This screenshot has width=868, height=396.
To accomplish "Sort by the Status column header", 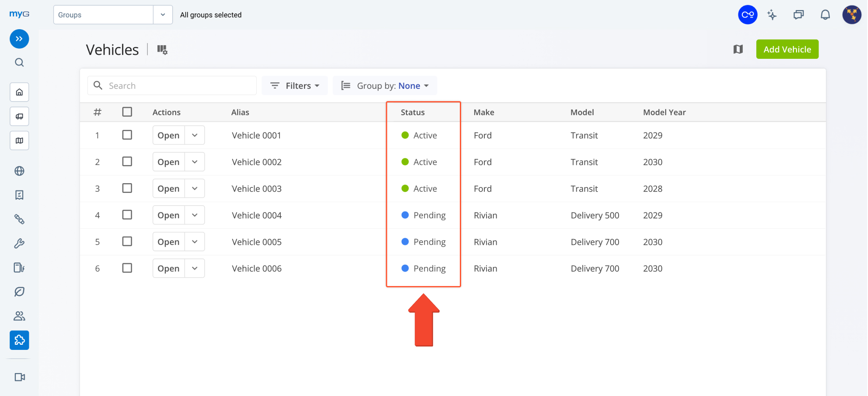I will [412, 113].
